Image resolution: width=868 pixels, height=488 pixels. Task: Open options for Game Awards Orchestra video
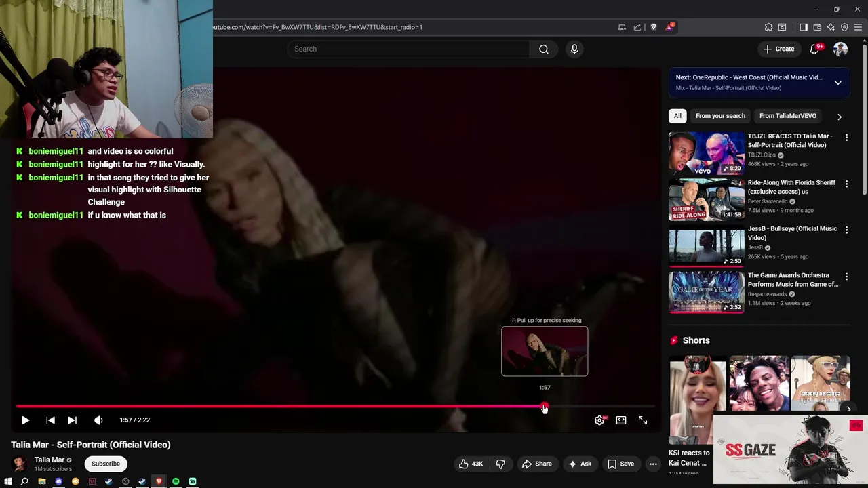(x=846, y=277)
